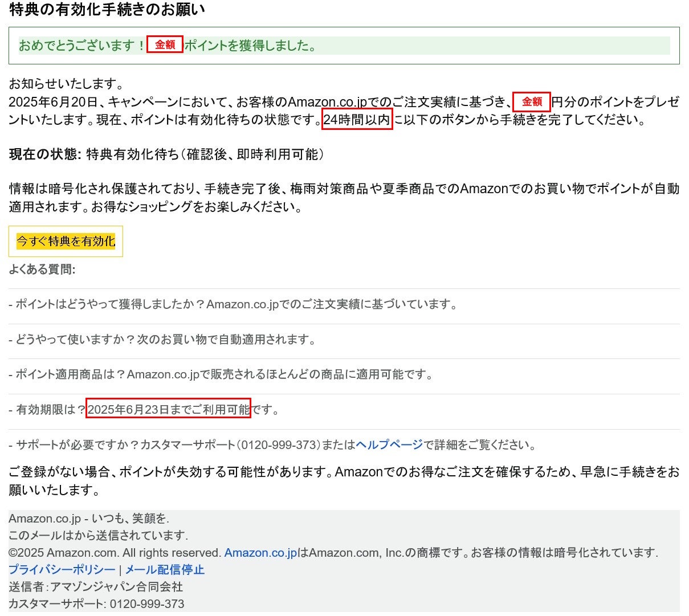This screenshot has height=616, width=689.
Task: Select the ポイントはどうやって獲得しましたか FAQ row
Action: point(234,304)
